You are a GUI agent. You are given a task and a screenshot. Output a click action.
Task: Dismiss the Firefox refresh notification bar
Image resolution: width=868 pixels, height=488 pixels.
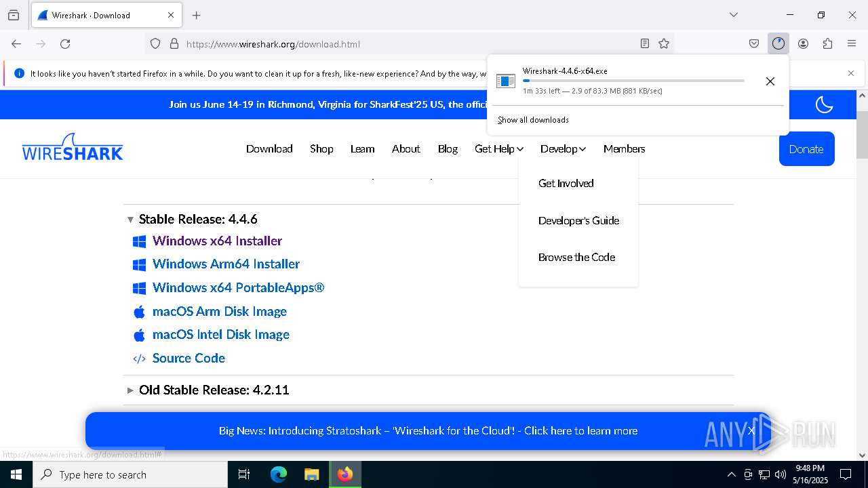(851, 73)
